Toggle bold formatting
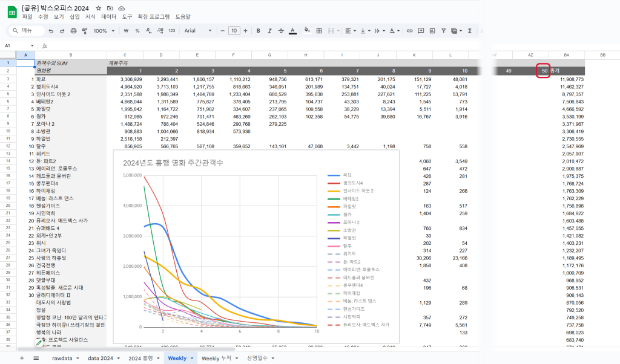The height and width of the screenshot is (364, 620). [259, 30]
